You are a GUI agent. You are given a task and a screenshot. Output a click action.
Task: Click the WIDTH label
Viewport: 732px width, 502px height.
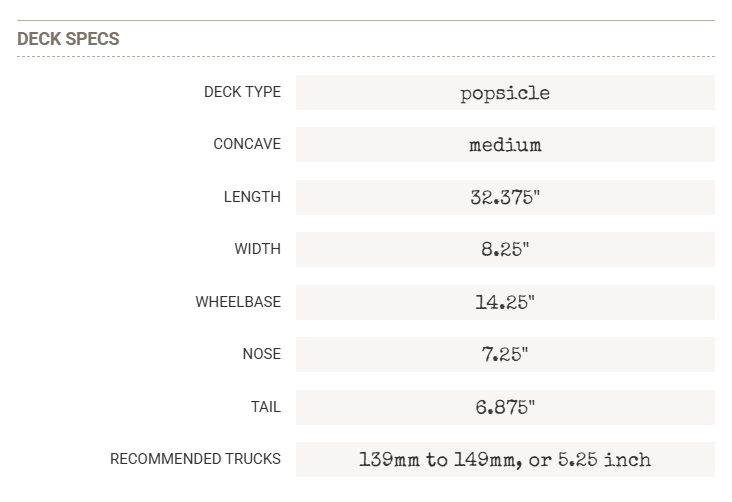258,249
